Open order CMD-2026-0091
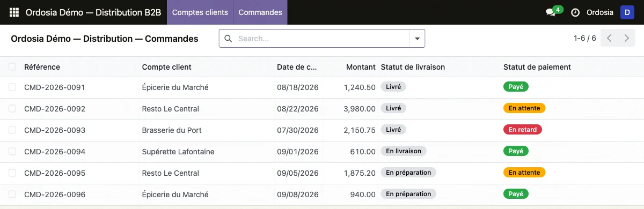 coord(55,87)
